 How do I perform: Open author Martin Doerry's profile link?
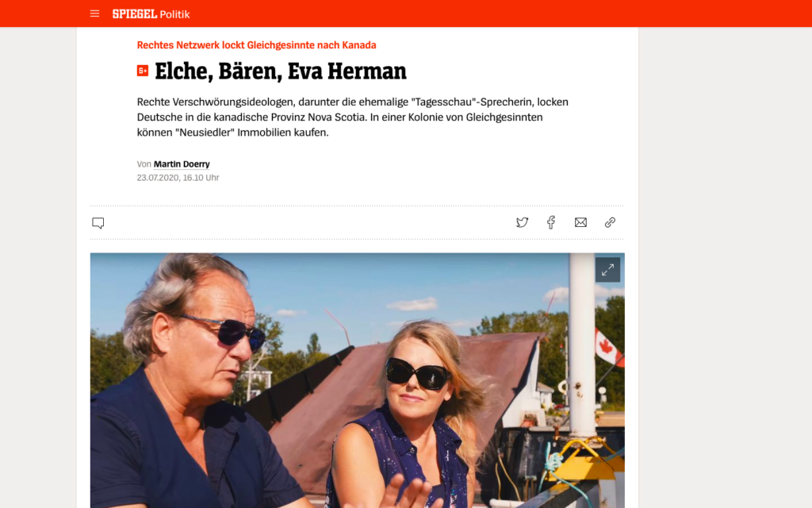182,164
